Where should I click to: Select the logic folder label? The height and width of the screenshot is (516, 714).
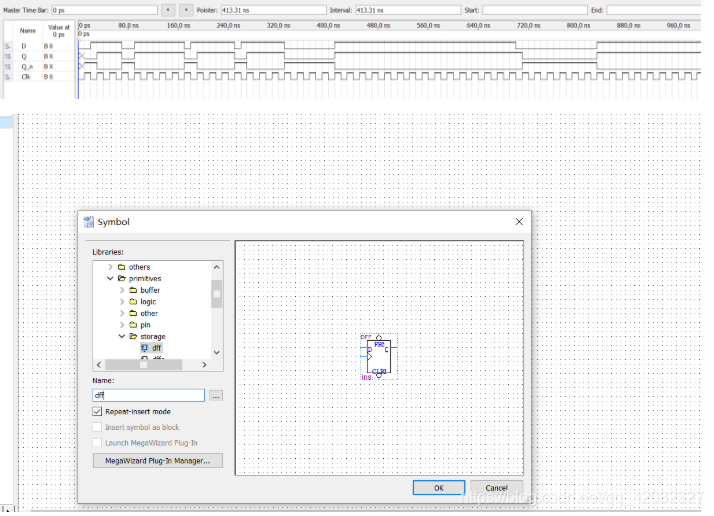(148, 301)
